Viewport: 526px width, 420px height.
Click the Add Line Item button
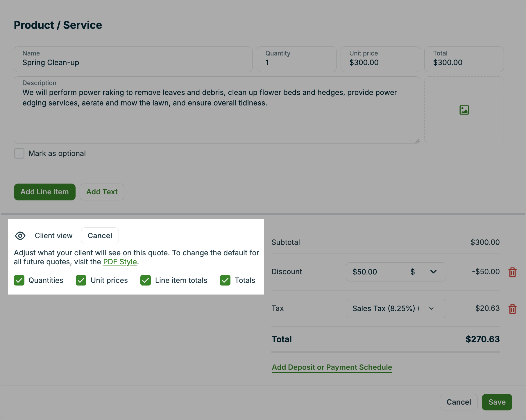point(44,192)
